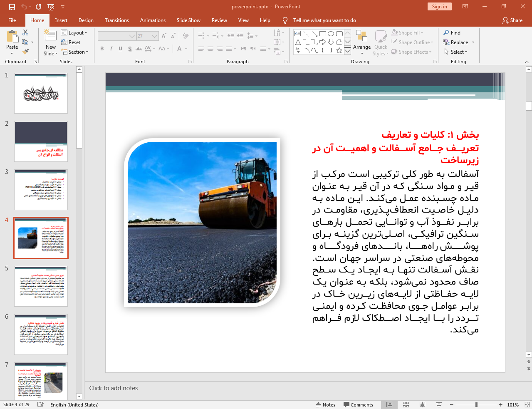The width and height of the screenshot is (532, 409).
Task: Toggle Bold formatting
Action: (102, 49)
